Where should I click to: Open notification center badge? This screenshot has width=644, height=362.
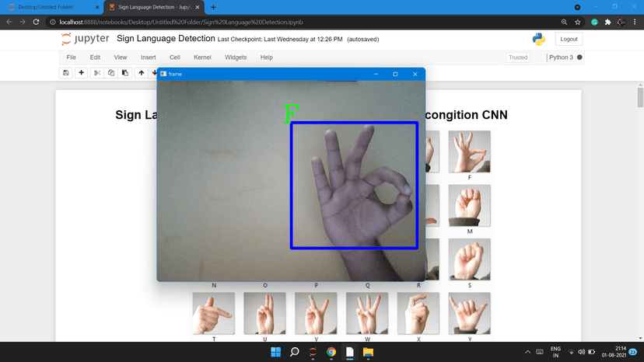click(633, 352)
